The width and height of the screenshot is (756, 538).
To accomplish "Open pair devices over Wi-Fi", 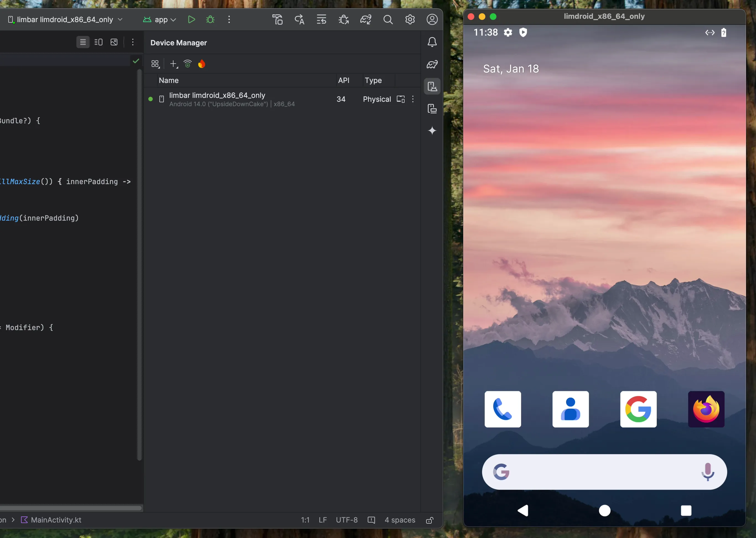I will tap(187, 64).
